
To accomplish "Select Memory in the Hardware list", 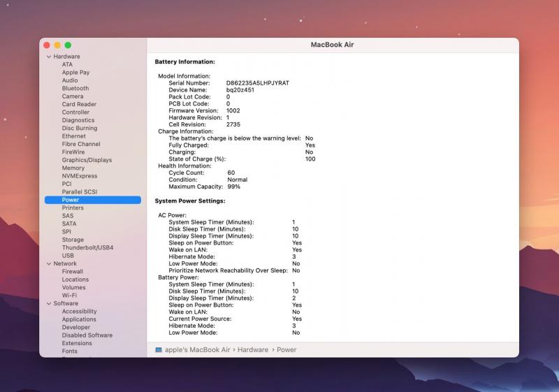I will point(73,168).
